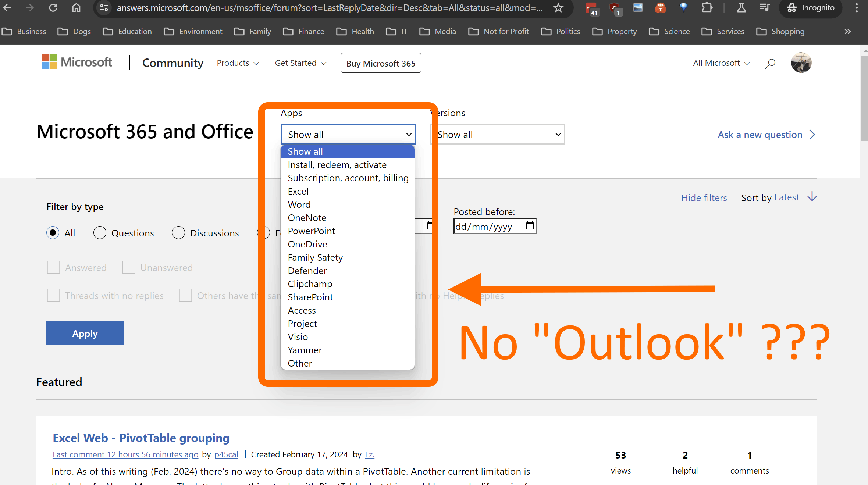Choose PowerPoint from Apps list
Image resolution: width=868 pixels, height=485 pixels.
point(311,231)
